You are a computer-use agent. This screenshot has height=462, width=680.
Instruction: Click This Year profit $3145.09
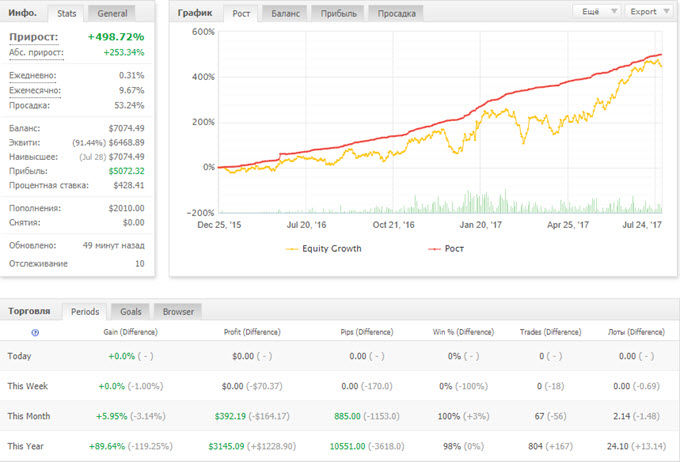click(x=226, y=446)
